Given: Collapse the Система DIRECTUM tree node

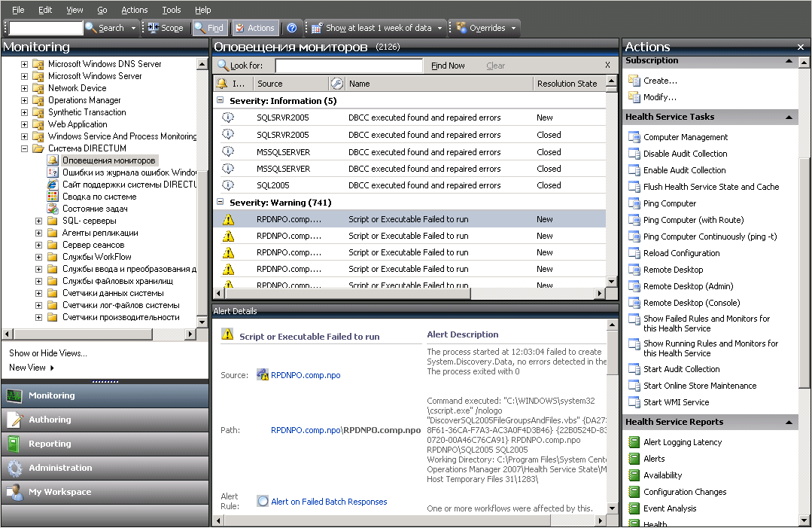Looking at the screenshot, I should click(x=24, y=148).
